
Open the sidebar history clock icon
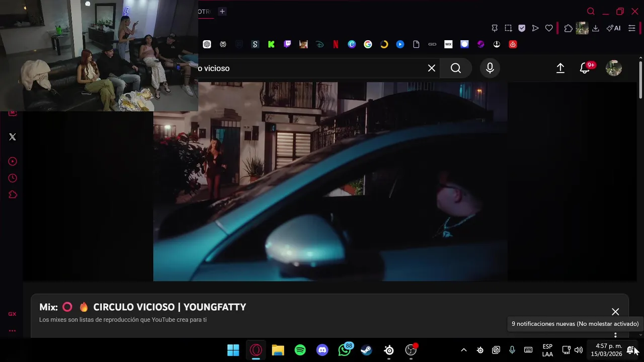click(13, 178)
